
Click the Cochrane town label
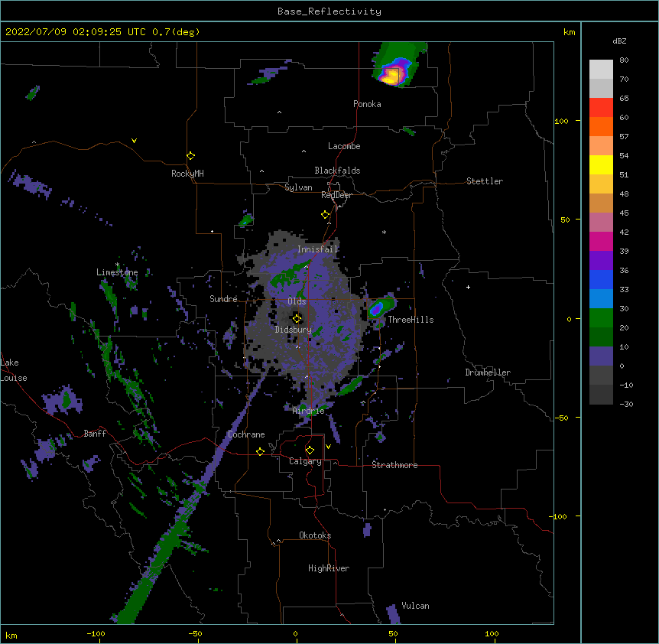point(246,434)
